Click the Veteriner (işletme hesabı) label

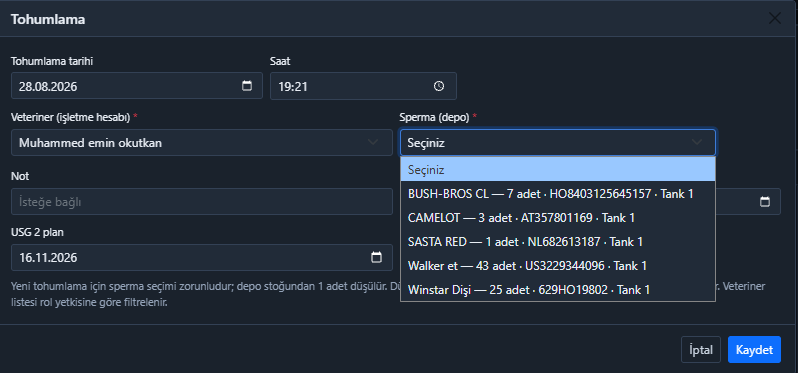click(71, 117)
